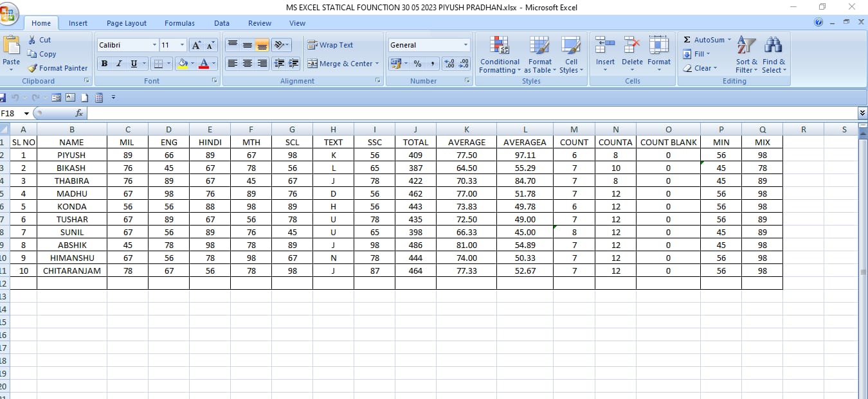Click the AutoSum sigma icon
Image resolution: width=868 pixels, height=399 pixels.
[687, 40]
